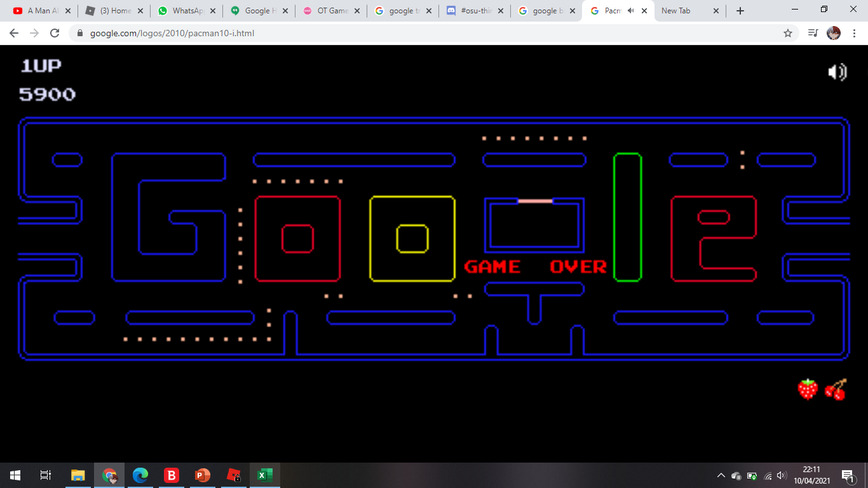This screenshot has width=868, height=488.
Task: Switch to the A Man Al YouTube tab
Action: point(43,11)
